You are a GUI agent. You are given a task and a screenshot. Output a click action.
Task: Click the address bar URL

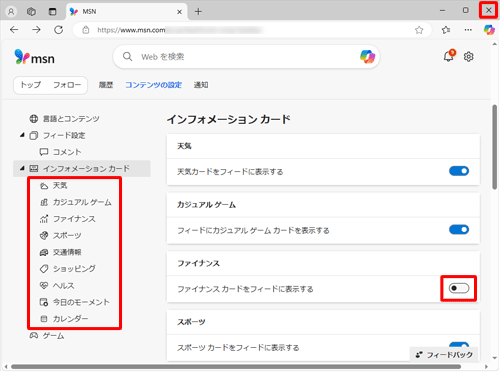click(131, 30)
